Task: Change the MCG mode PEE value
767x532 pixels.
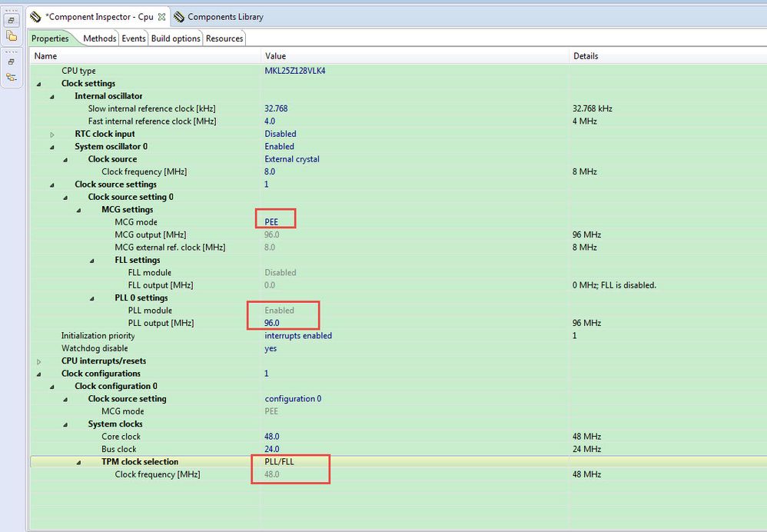Action: tap(271, 222)
